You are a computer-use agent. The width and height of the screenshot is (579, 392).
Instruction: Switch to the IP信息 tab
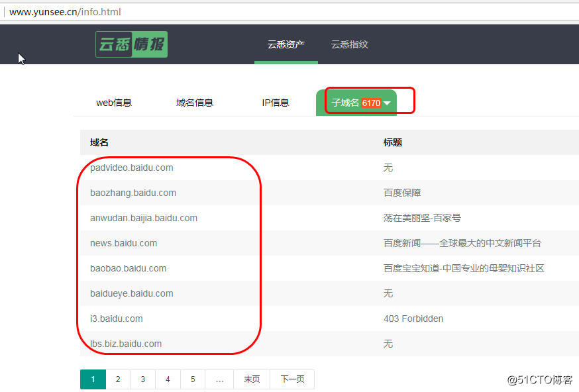point(276,103)
